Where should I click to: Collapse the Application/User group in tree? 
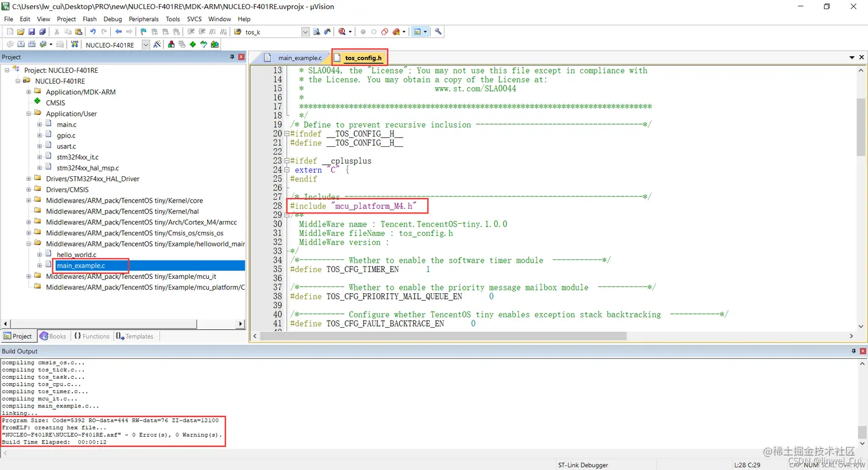29,114
